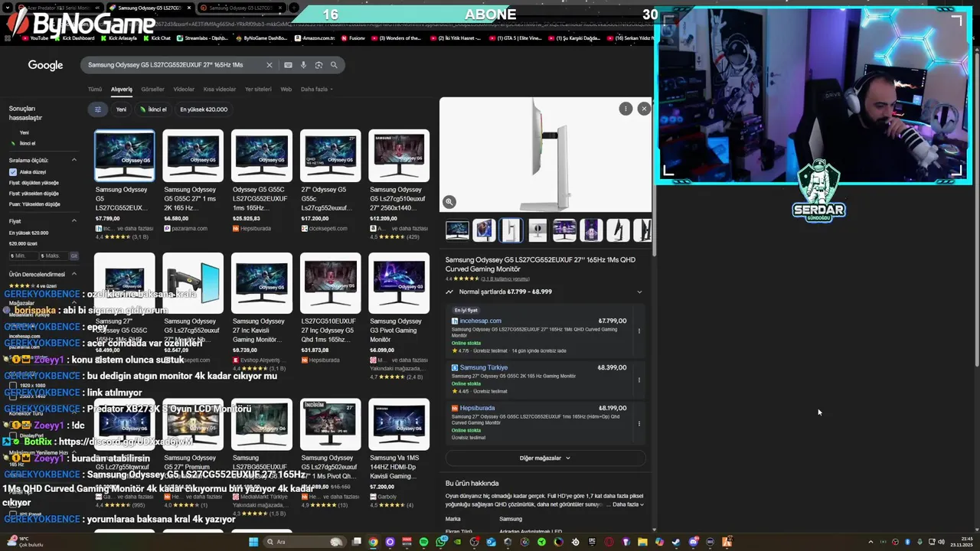Switch to the 'Videolar' tab
The image size is (980, 551).
pyautogui.click(x=184, y=89)
